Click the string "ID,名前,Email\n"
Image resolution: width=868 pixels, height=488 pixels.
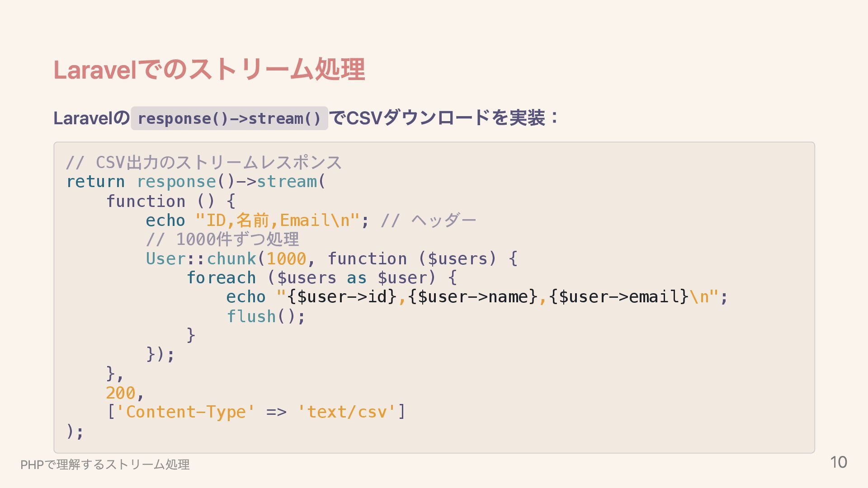(x=278, y=221)
